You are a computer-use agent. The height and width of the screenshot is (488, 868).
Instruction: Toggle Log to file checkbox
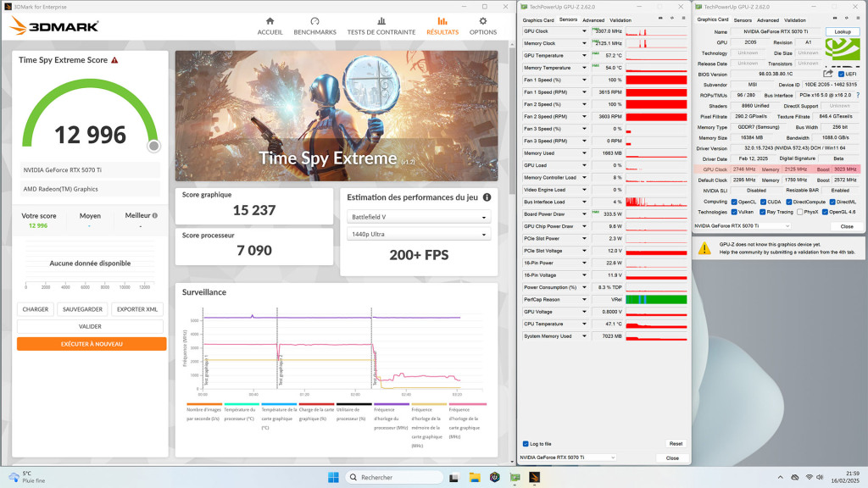coord(526,444)
